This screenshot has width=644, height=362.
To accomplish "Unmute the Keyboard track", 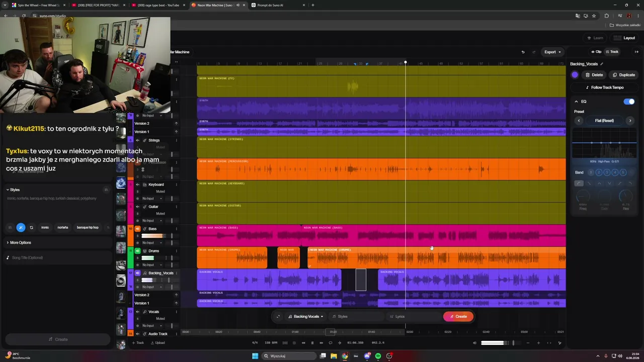I will click(x=137, y=185).
